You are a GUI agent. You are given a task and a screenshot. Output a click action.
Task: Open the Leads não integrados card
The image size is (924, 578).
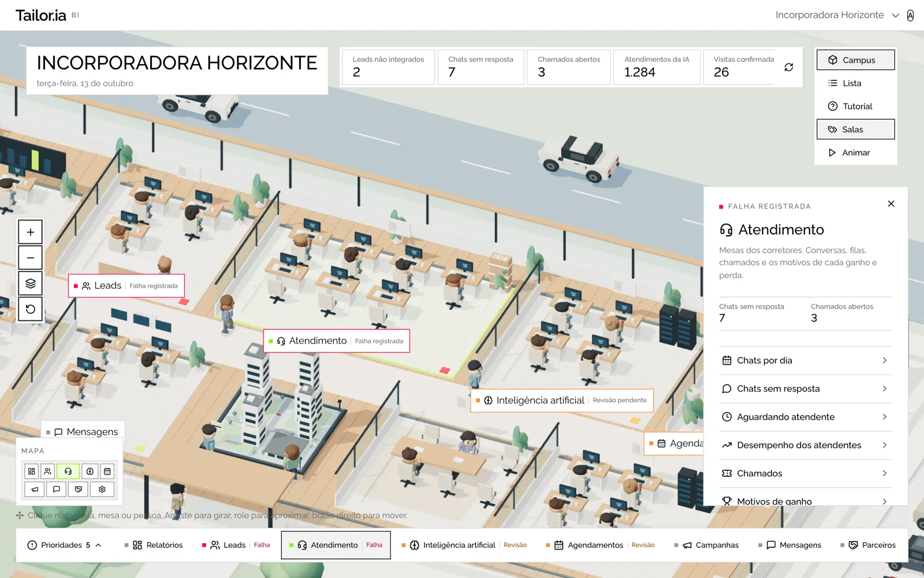coord(389,67)
